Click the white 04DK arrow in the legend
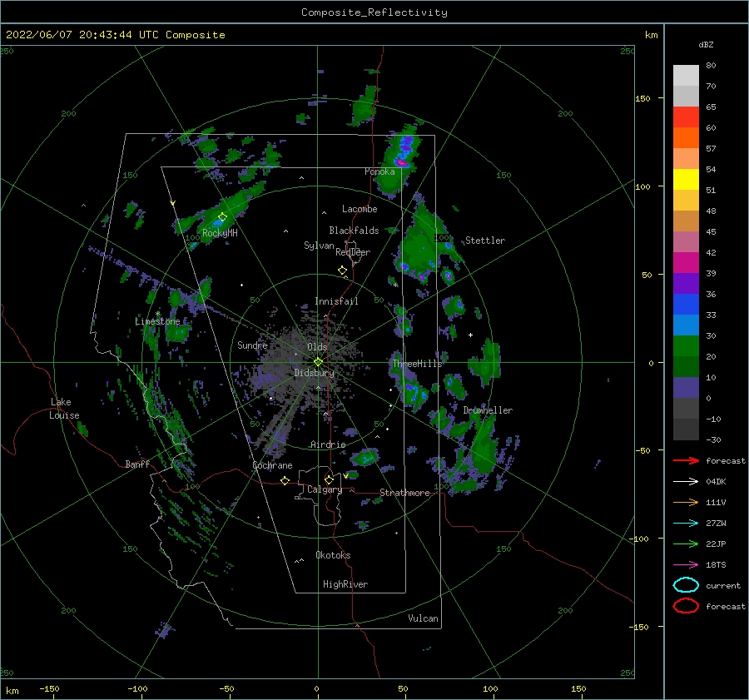Screen dimensions: 749x700 686,482
